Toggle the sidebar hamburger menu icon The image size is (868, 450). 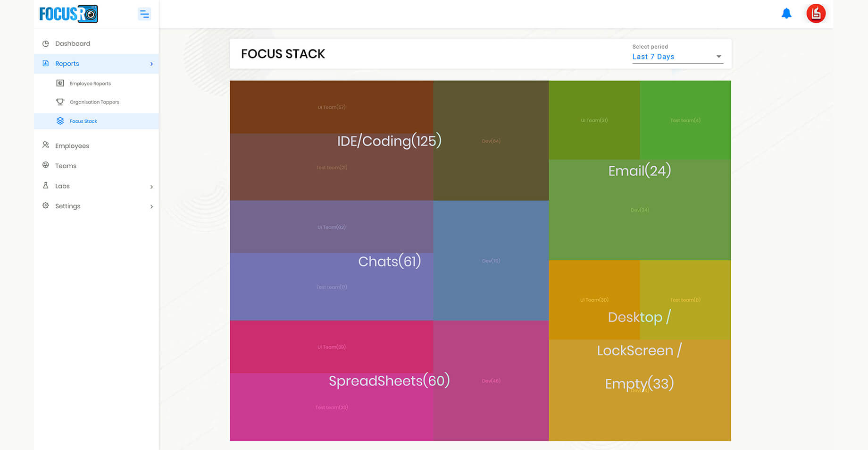tap(144, 14)
